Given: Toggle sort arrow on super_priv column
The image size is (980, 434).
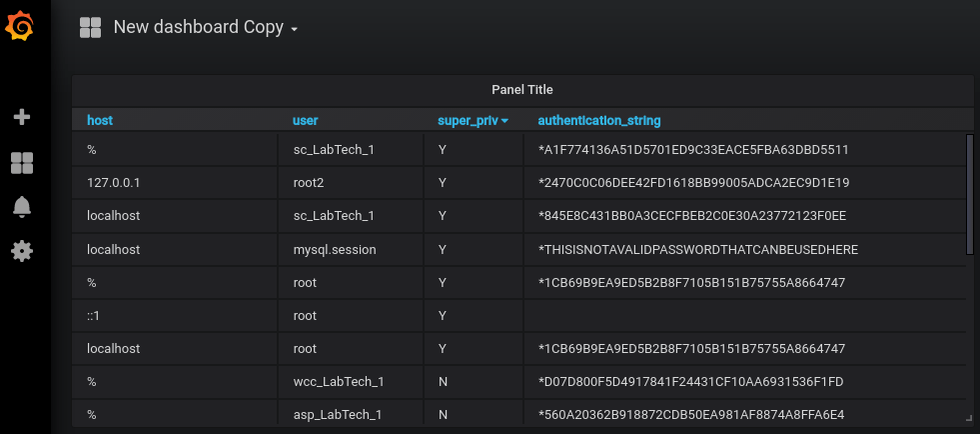Looking at the screenshot, I should [x=504, y=121].
